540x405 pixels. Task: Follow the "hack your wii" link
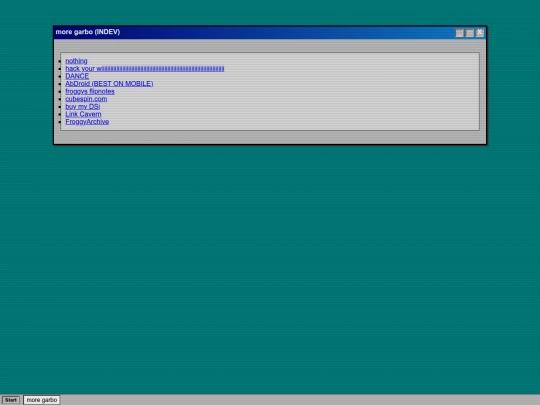[x=145, y=69]
